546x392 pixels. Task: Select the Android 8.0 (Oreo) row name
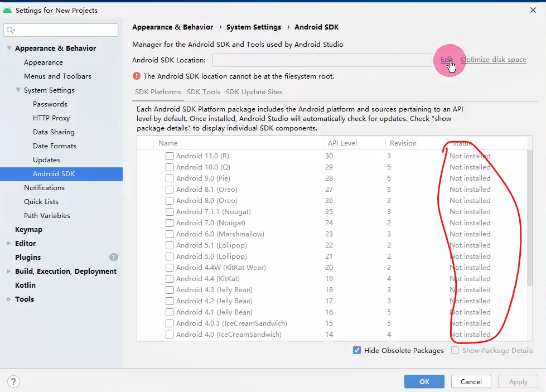(x=206, y=201)
